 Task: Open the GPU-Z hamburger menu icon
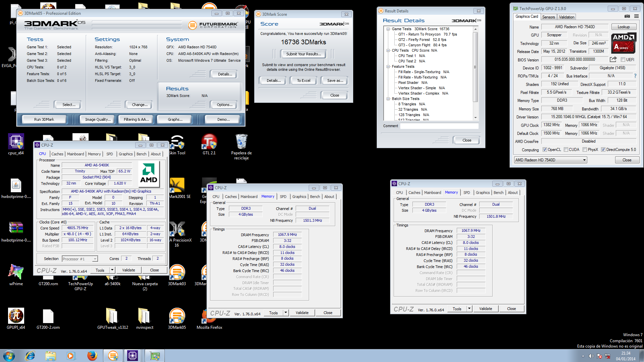[x=636, y=16]
